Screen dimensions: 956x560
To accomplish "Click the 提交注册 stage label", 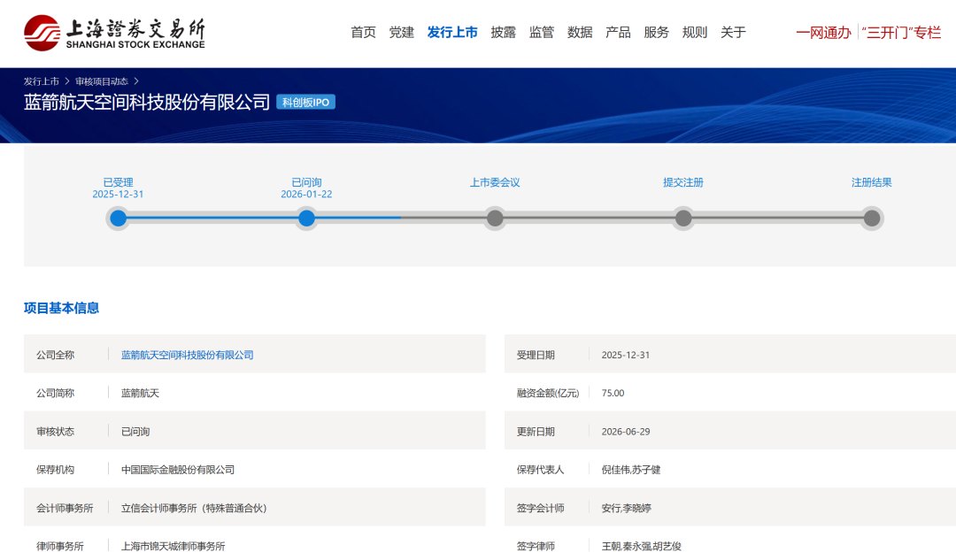I will (x=683, y=182).
